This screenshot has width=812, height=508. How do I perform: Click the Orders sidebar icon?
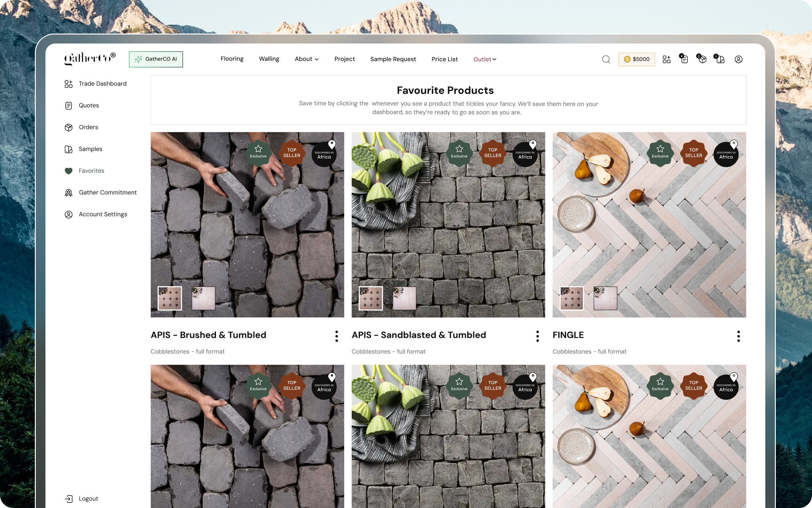(68, 127)
